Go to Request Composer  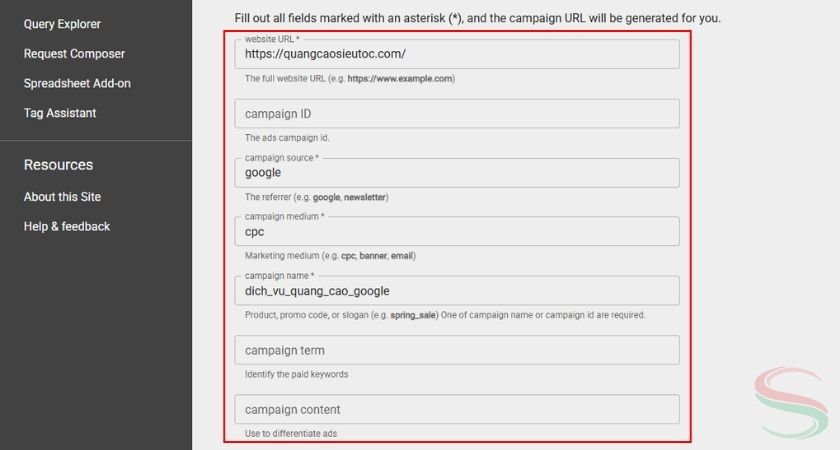[x=74, y=54]
